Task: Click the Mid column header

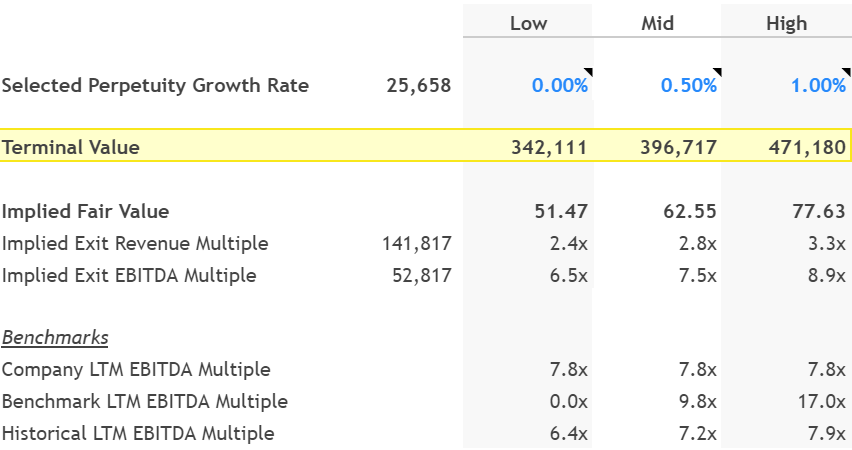Action: click(657, 23)
